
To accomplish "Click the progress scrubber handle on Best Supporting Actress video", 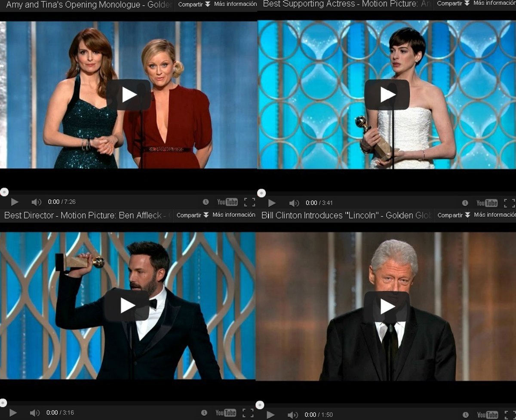I will 261,193.
